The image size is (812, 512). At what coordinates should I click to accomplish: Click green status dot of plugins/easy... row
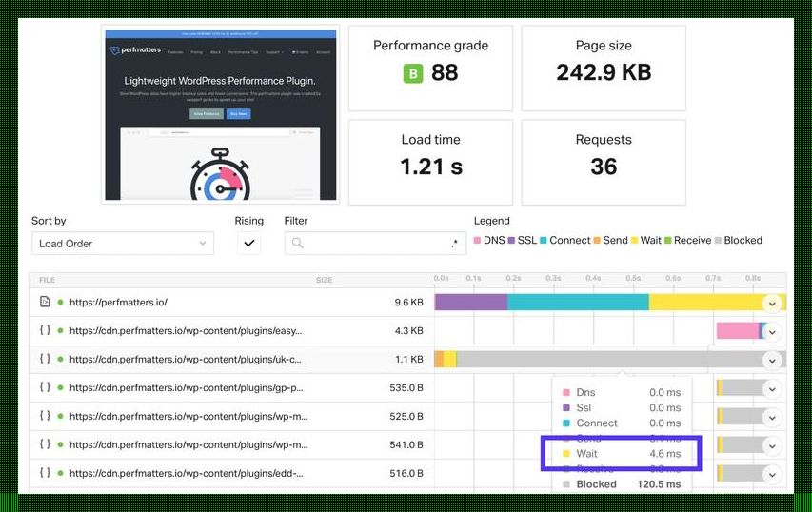(x=61, y=330)
